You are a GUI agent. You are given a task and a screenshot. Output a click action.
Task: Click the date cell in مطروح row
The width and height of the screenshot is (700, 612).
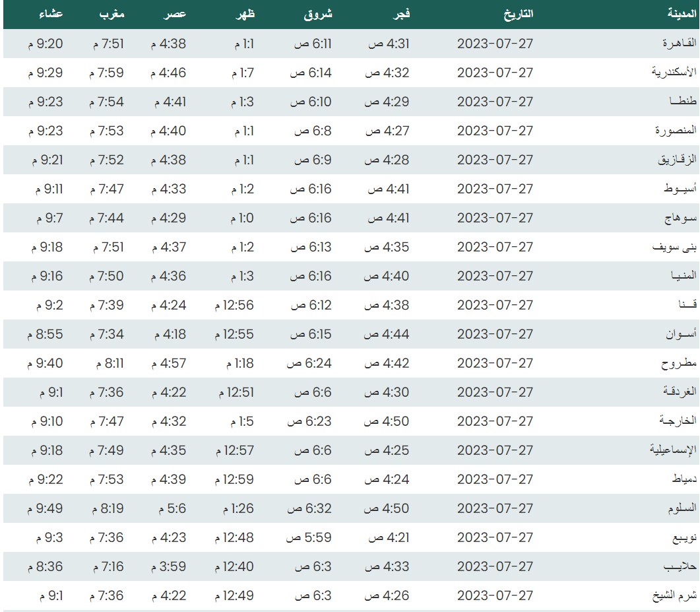click(494, 363)
